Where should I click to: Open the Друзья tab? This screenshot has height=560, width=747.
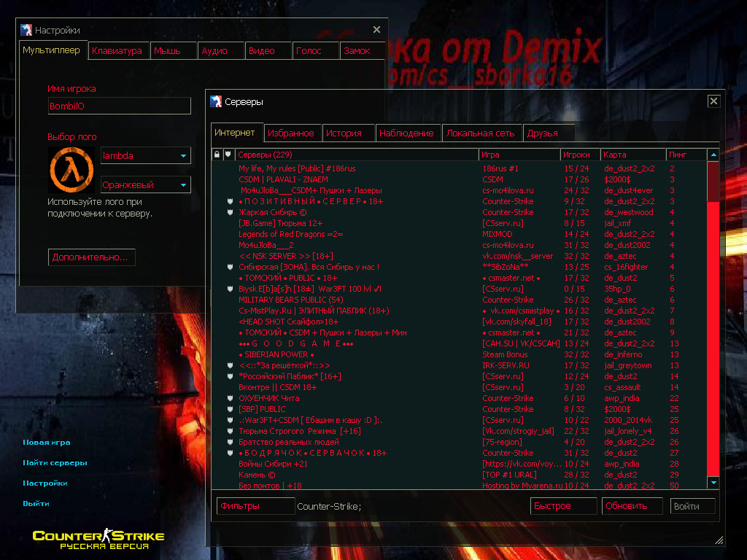pos(549,133)
